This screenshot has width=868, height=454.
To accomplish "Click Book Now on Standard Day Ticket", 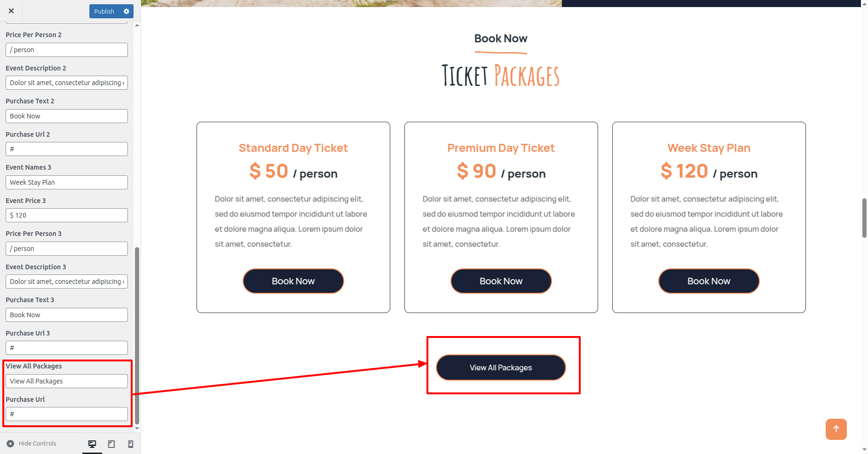I will [293, 281].
